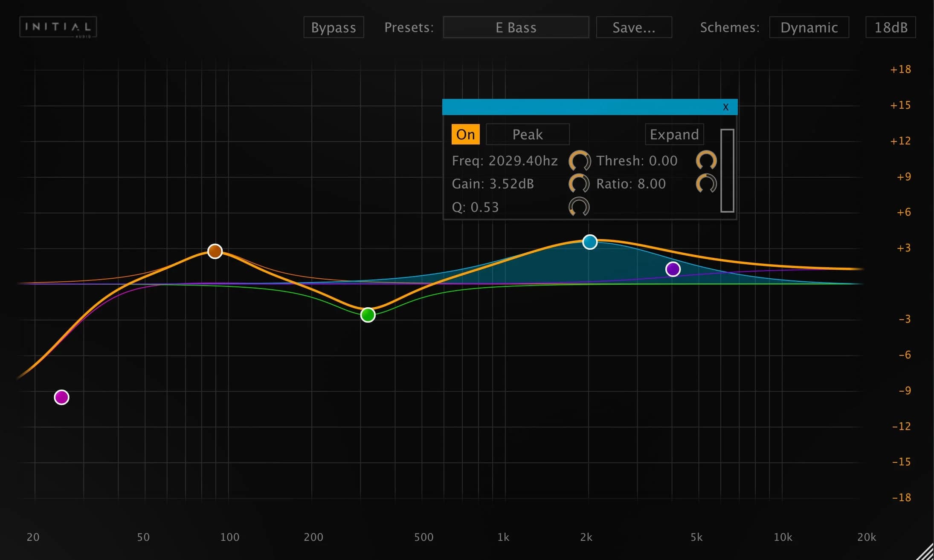Viewport: 934px width, 560px height.
Task: Switch the display range from 18dB
Action: pyautogui.click(x=890, y=27)
